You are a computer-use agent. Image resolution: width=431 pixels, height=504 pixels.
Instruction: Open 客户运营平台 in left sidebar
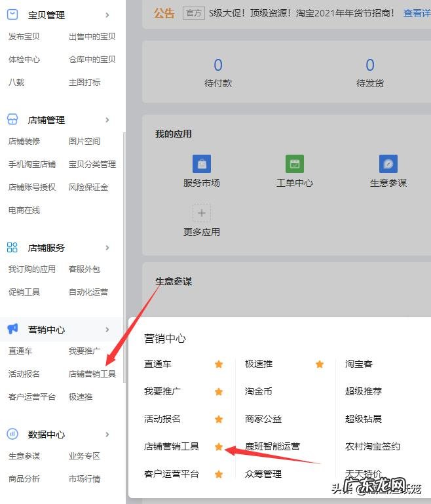click(x=32, y=397)
